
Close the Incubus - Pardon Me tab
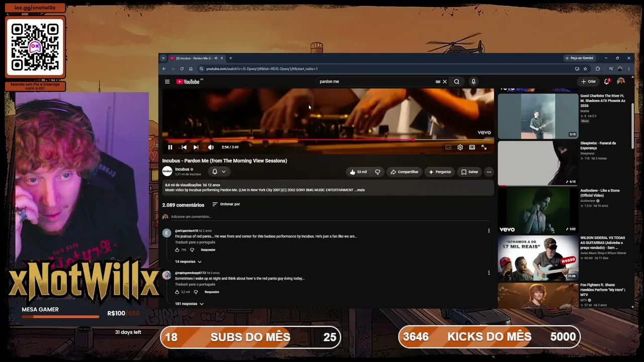[221, 58]
